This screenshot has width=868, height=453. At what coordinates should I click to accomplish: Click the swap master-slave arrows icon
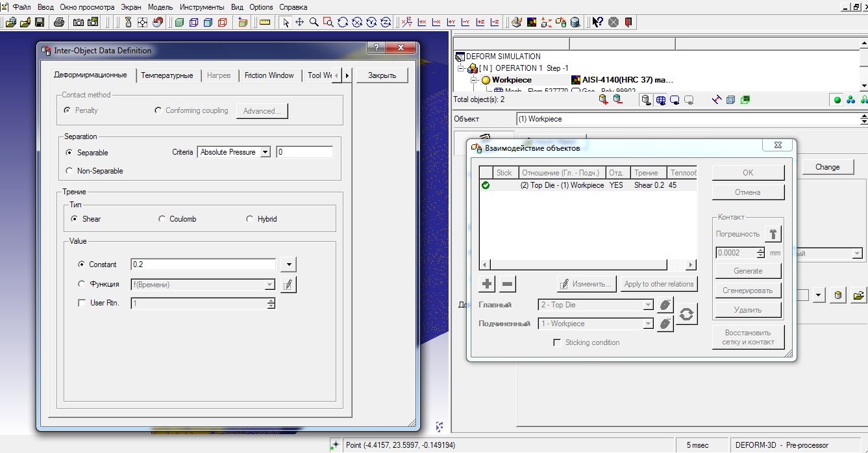687,315
